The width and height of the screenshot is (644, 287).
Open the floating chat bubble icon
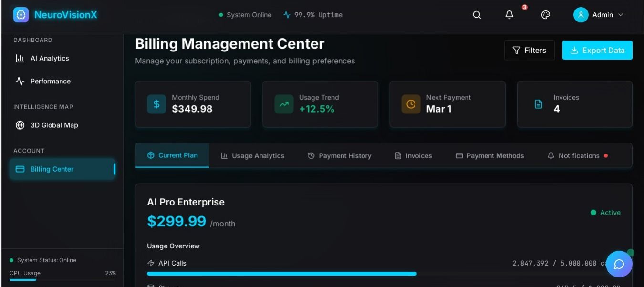coord(619,264)
